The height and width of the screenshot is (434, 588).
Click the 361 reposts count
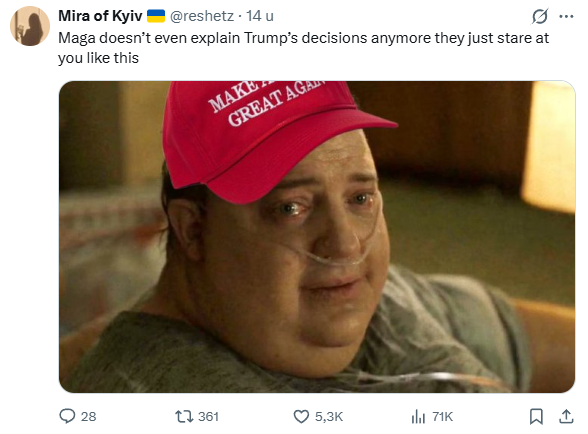(208, 416)
